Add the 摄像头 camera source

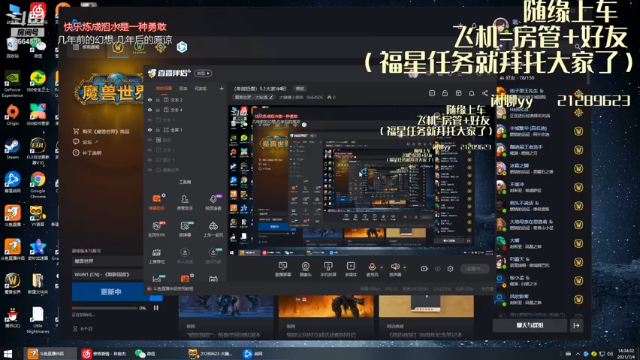pos(305,269)
